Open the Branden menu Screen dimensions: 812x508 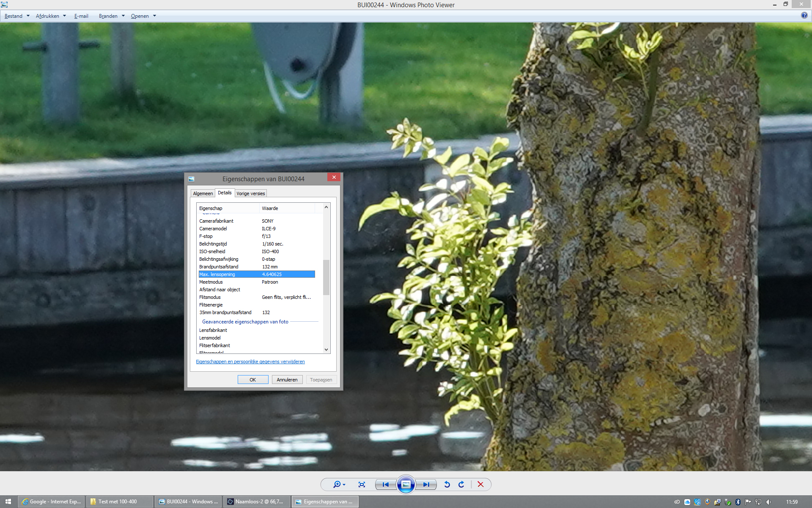pos(108,16)
